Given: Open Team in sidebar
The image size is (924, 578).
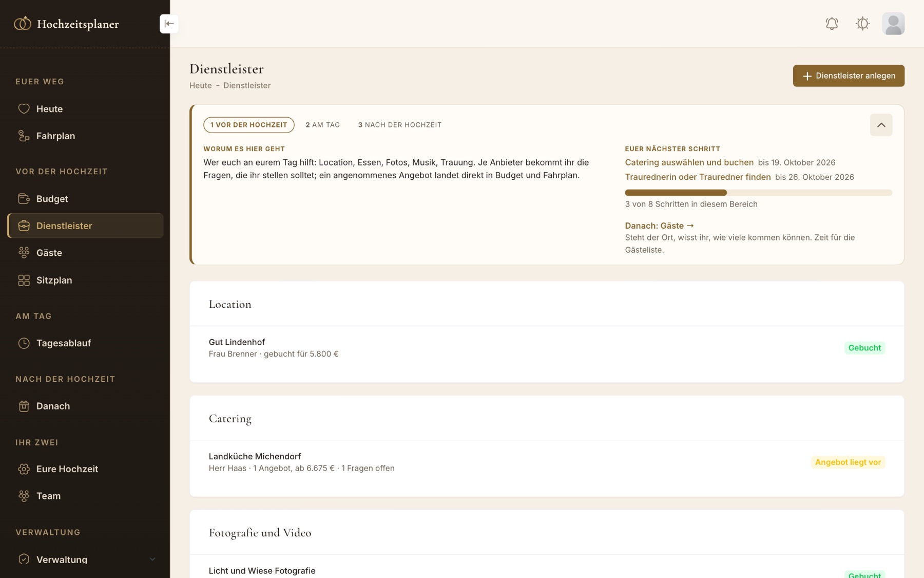Looking at the screenshot, I should point(85,496).
